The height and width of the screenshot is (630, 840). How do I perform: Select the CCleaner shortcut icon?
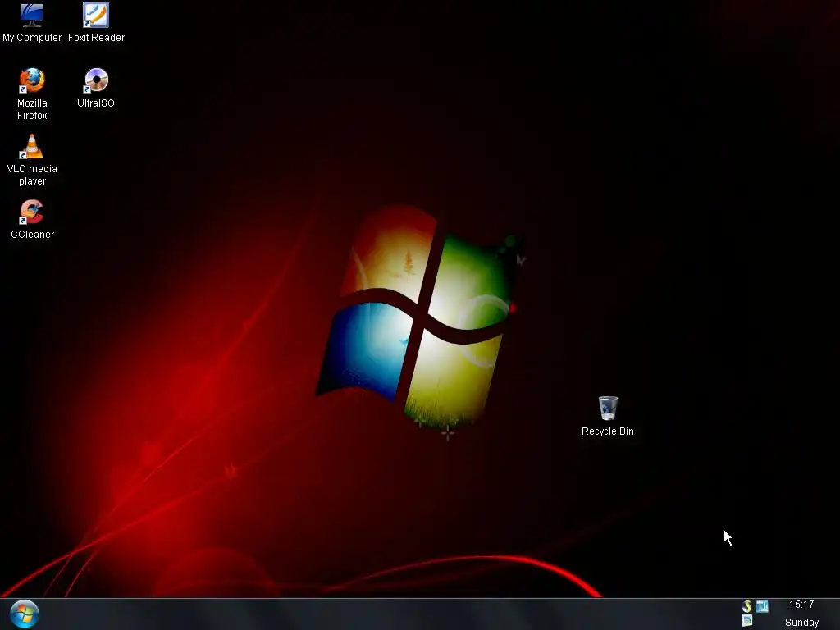click(32, 212)
